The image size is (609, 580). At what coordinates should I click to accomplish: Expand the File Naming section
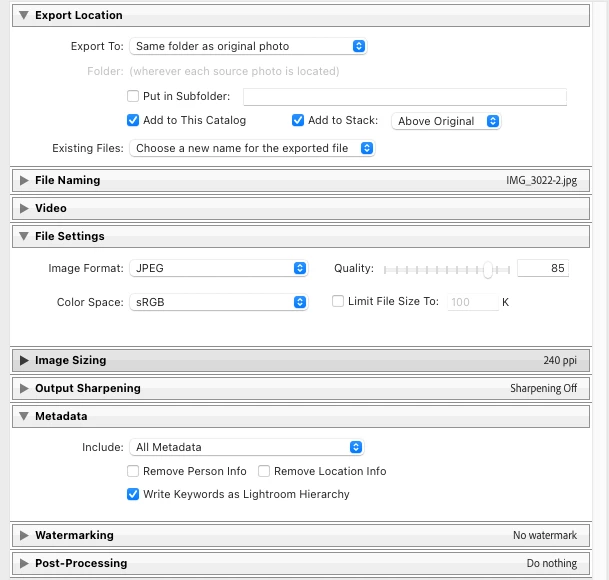[24, 180]
